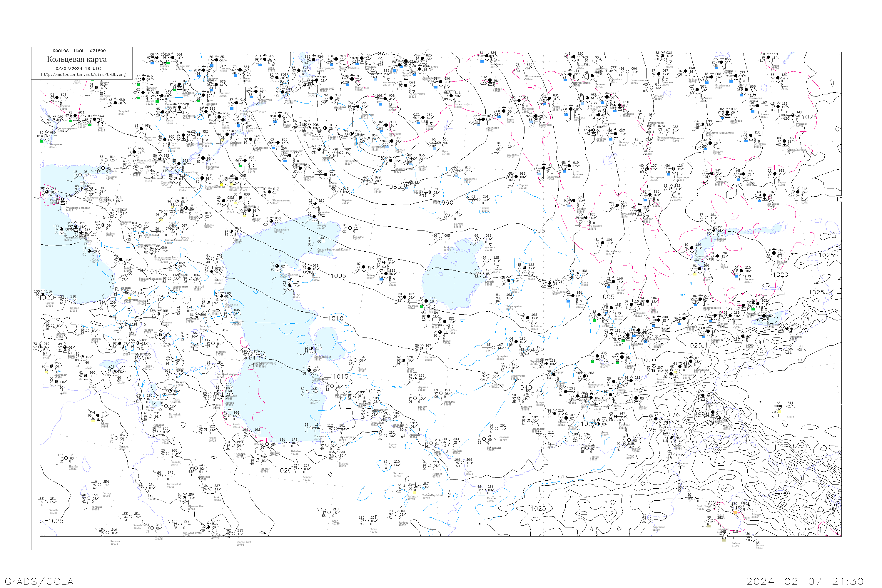Click the 07/02/2024 18 UTC date label
This screenshot has width=882, height=588.
coord(78,69)
